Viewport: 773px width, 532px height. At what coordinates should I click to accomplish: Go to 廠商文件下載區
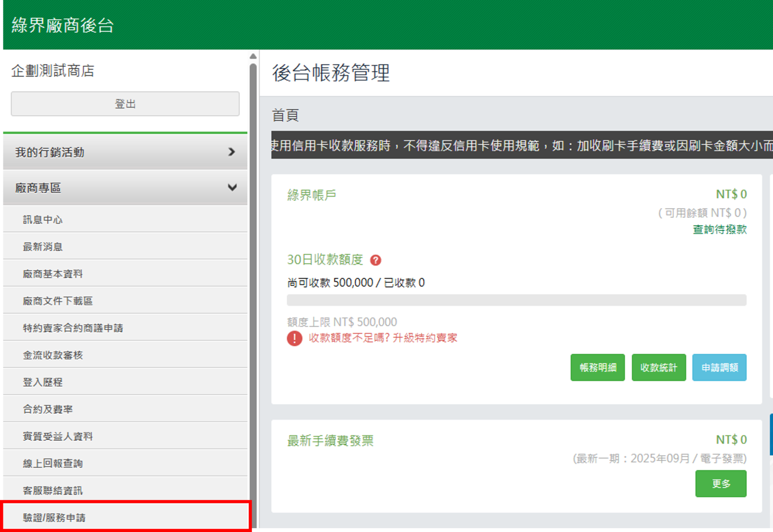click(58, 301)
